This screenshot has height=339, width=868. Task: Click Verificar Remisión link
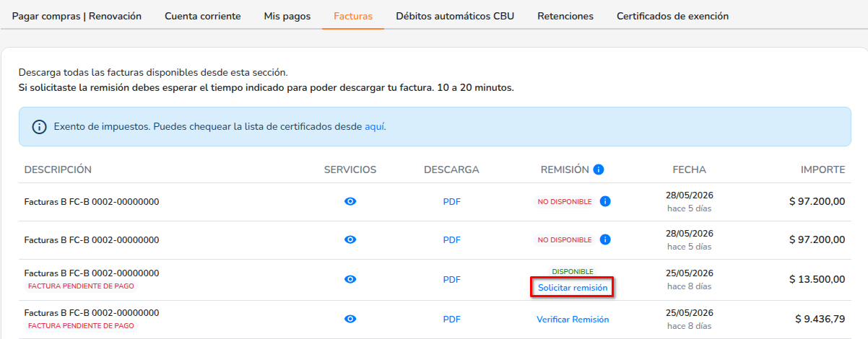[x=573, y=319]
